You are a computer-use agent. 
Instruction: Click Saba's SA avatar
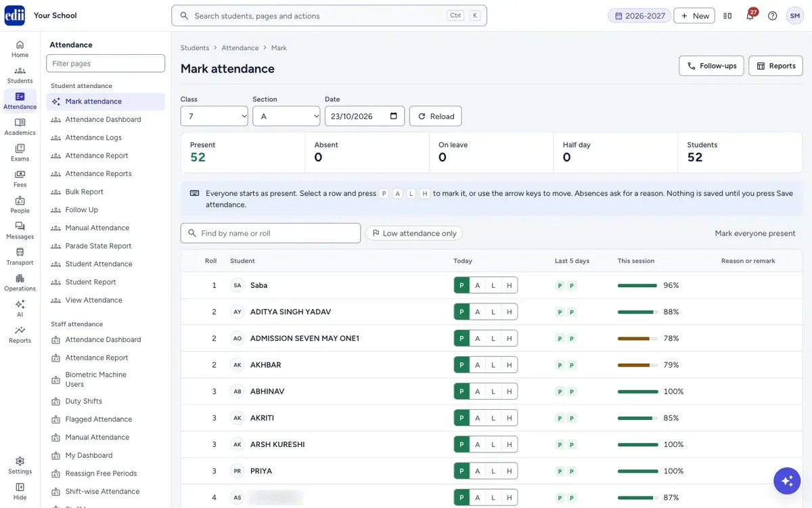point(238,285)
